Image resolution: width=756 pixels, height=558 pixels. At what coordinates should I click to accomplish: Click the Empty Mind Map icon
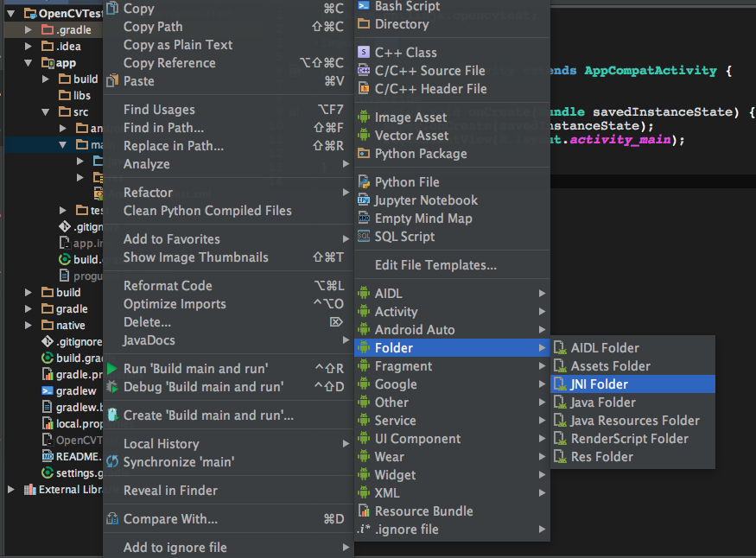[364, 219]
